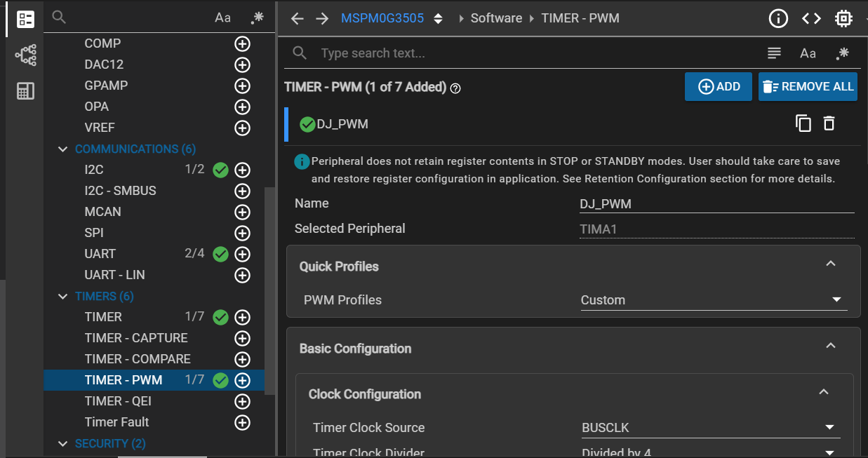This screenshot has height=458, width=868.
Task: Duplicate DJ_PWM using the copy icon
Action: point(803,123)
